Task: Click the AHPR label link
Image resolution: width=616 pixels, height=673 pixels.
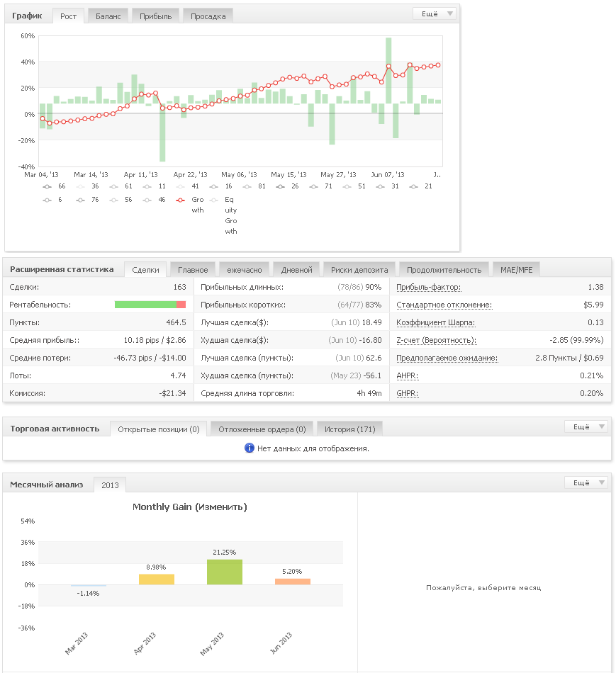Action: click(407, 375)
